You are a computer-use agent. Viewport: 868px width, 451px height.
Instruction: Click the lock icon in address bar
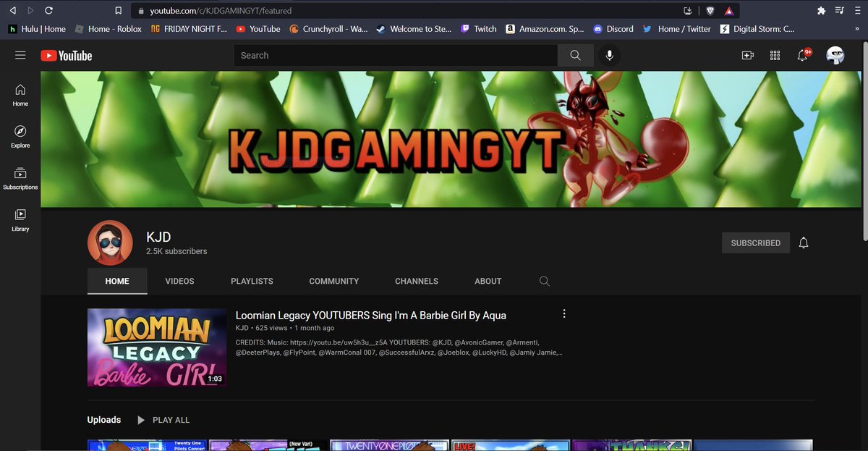[142, 11]
